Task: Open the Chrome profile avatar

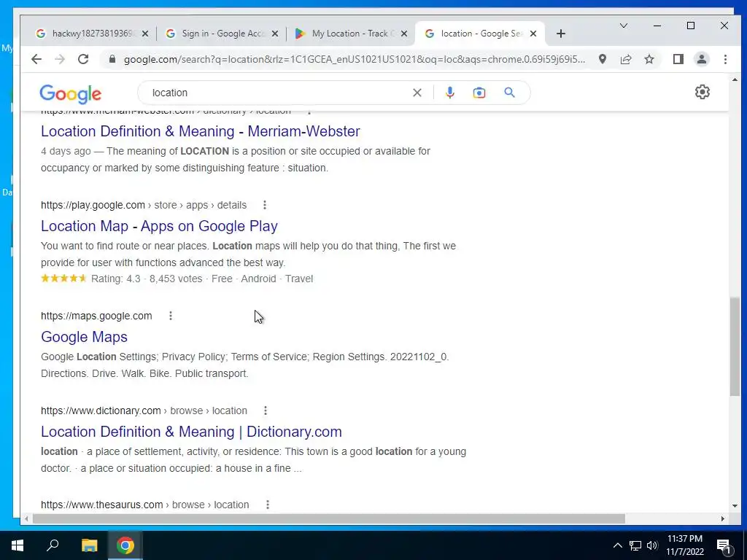Action: [702, 59]
